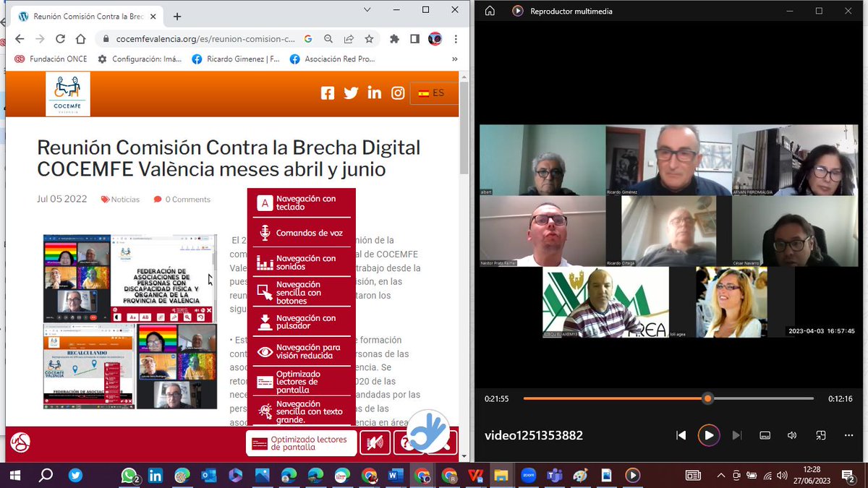This screenshot has height=488, width=868.
Task: Open Word from taskbar
Action: pyautogui.click(x=395, y=475)
